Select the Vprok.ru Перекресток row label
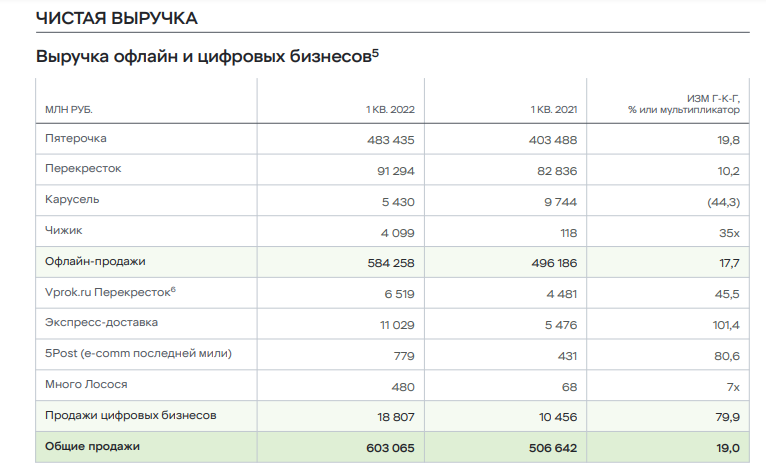The width and height of the screenshot is (766, 471). (110, 292)
